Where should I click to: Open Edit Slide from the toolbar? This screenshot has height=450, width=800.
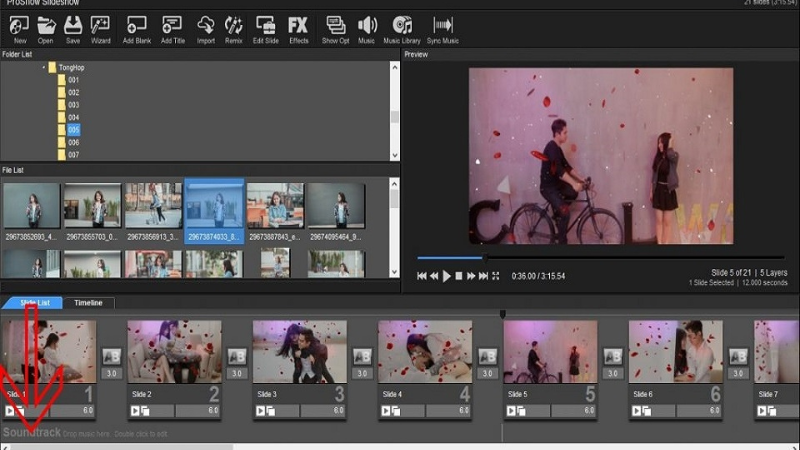tap(265, 26)
